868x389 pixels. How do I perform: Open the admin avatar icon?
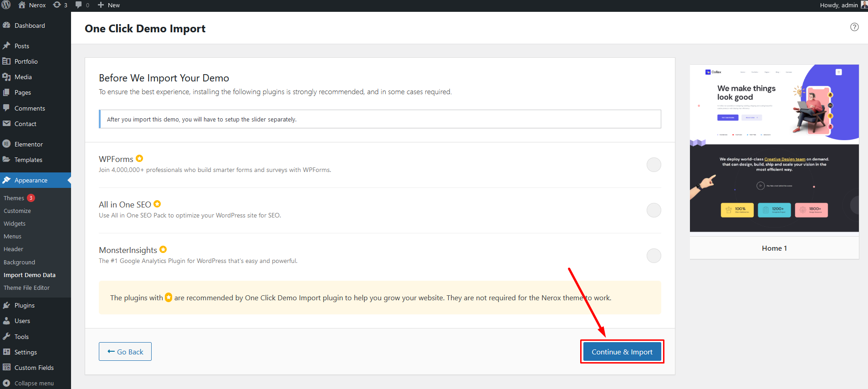click(x=864, y=5)
